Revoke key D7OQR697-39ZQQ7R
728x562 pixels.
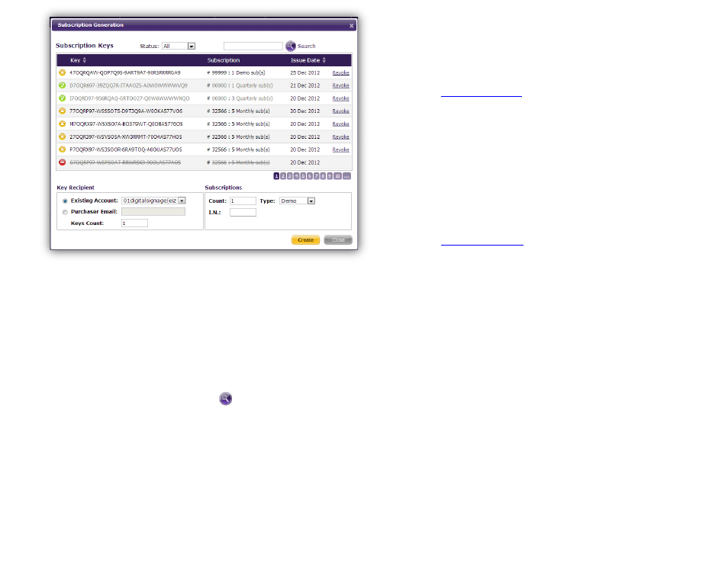tap(341, 85)
